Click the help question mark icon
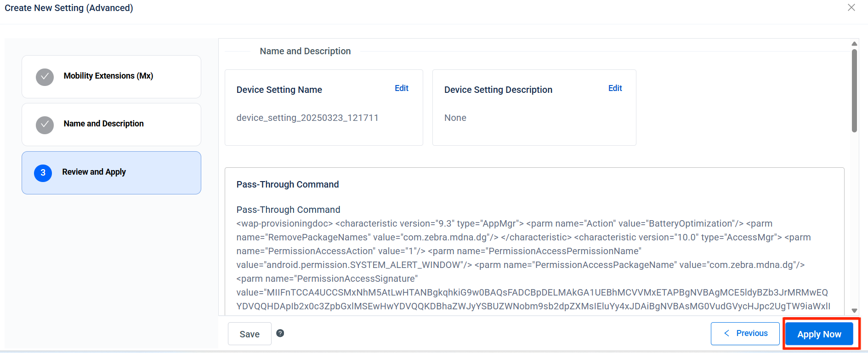Screen dimensions: 868x353 [280, 333]
